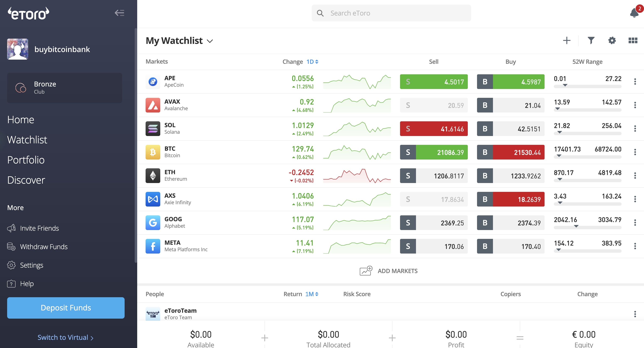
Task: Open the Ethereum logo icon
Action: click(153, 176)
